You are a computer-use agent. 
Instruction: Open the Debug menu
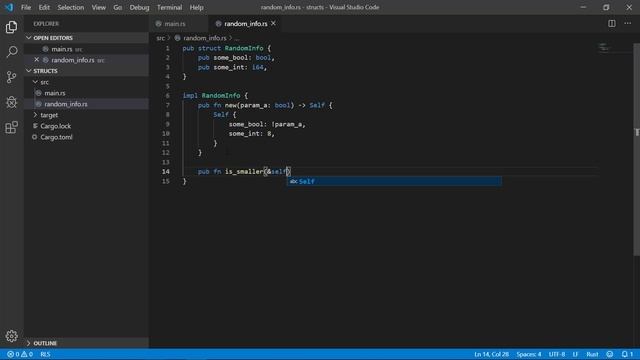[139, 7]
